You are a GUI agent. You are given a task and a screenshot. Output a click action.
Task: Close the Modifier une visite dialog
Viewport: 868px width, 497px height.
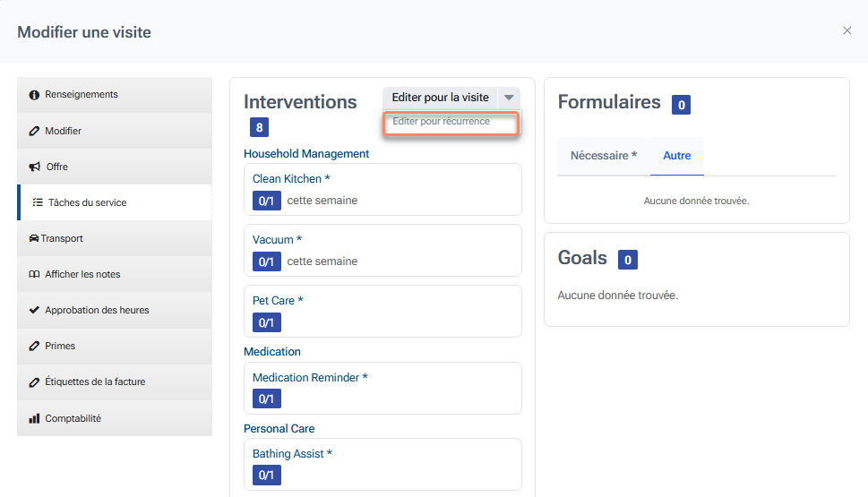tap(847, 30)
